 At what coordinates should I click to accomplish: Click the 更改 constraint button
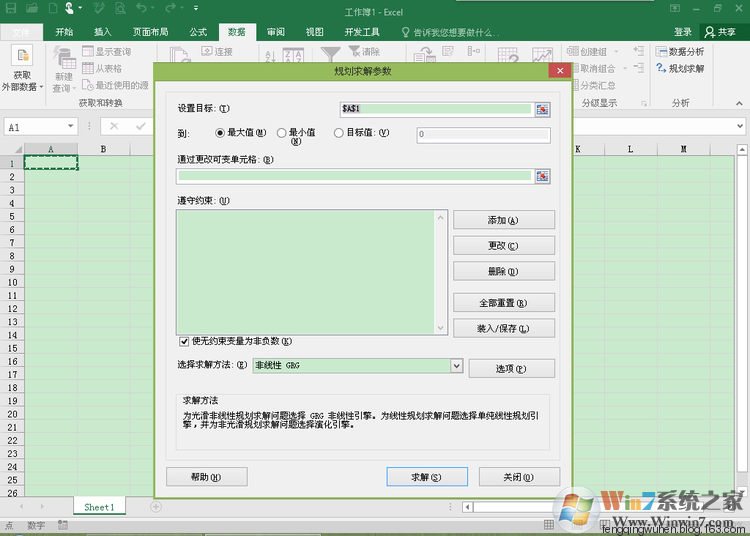504,245
